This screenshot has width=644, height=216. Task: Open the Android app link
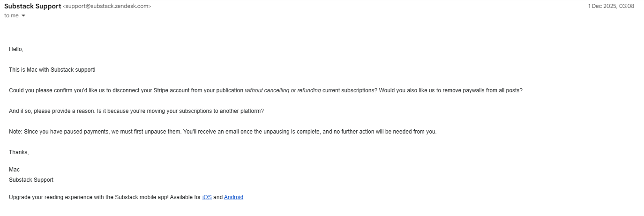click(x=233, y=197)
